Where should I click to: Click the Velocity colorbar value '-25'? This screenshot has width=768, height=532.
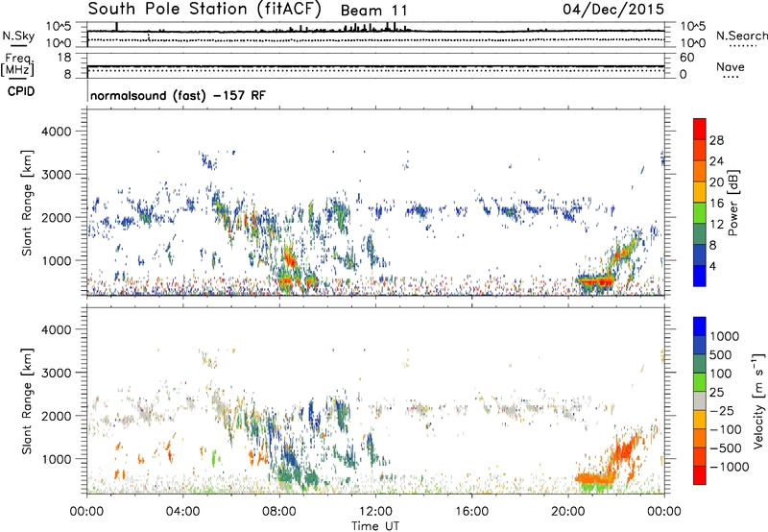pyautogui.click(x=721, y=410)
